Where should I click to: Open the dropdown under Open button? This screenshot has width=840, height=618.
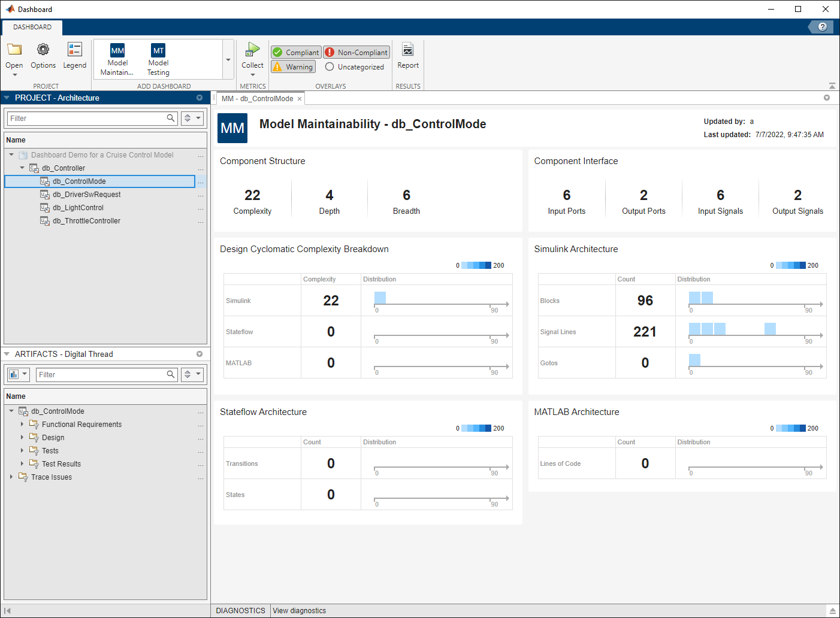click(14, 75)
